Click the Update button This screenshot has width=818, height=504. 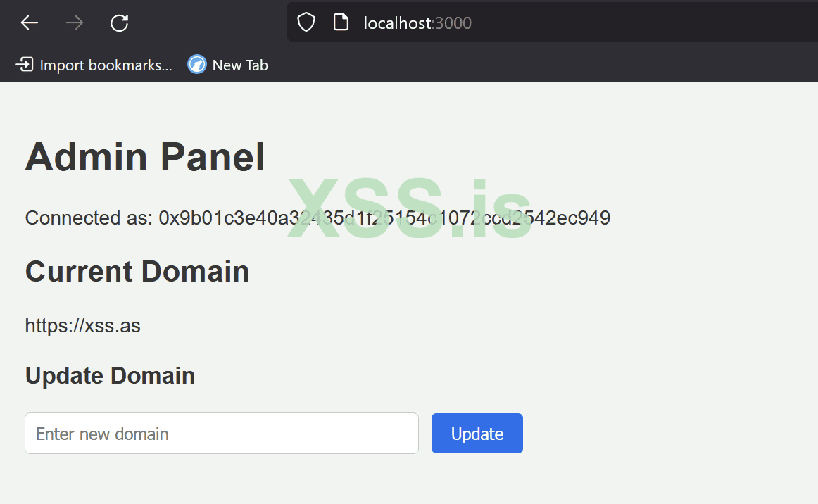(x=477, y=434)
